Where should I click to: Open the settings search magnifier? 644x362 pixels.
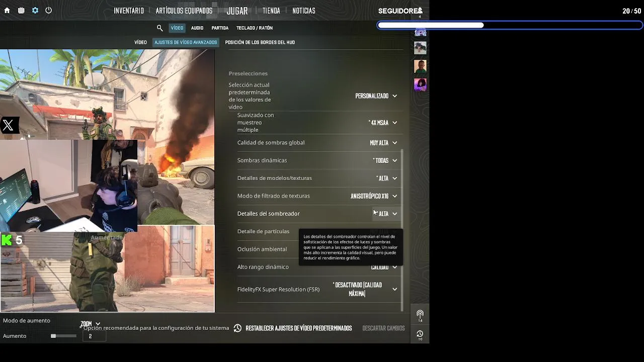[159, 28]
